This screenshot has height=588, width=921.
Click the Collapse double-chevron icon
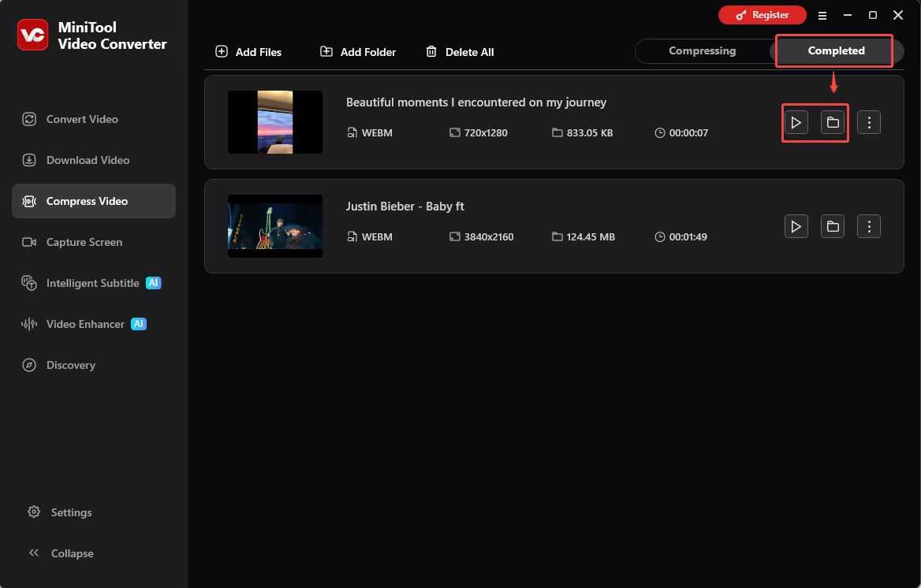tap(34, 553)
